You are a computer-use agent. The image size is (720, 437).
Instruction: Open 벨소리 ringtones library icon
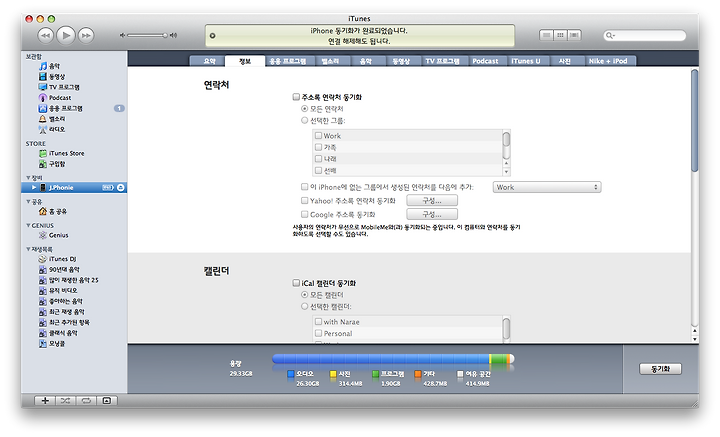[43, 119]
